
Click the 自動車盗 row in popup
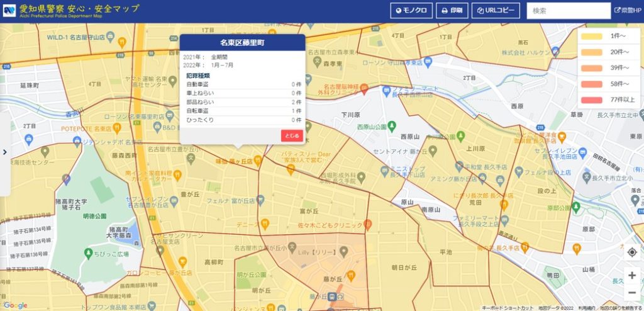(x=244, y=84)
